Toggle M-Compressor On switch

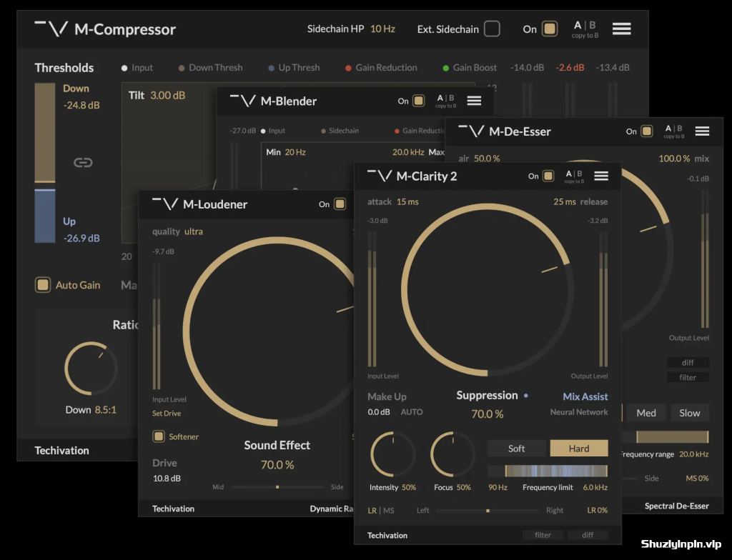[550, 29]
